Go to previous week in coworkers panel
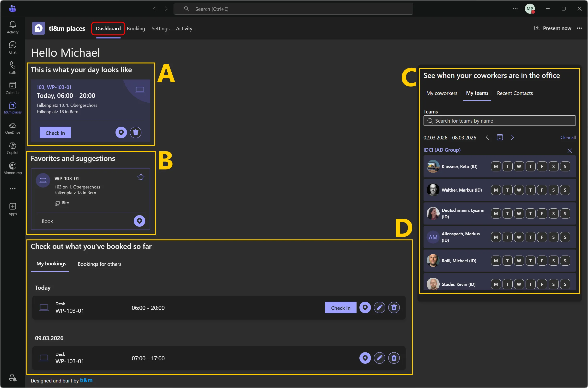 point(487,137)
